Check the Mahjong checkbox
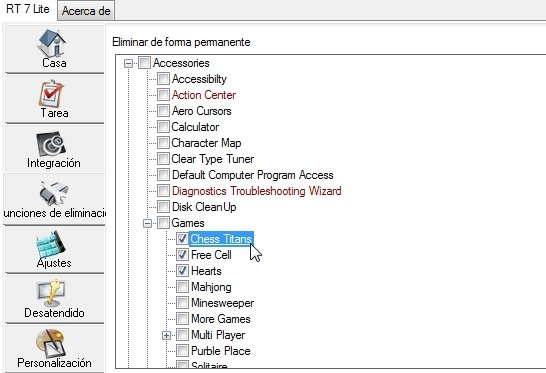This screenshot has height=373, width=546. tap(182, 287)
